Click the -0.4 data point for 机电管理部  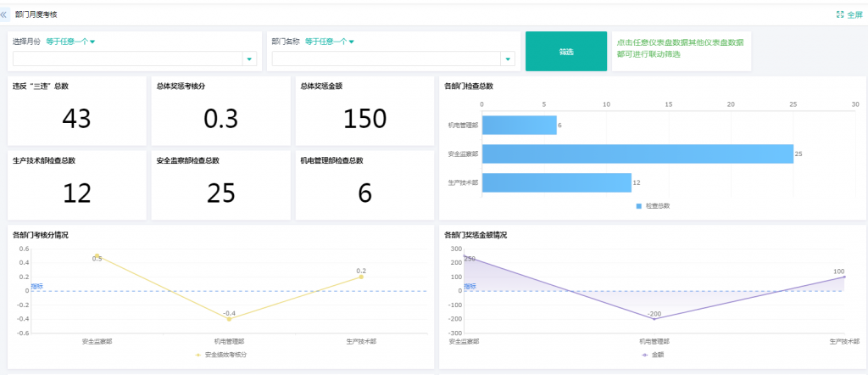229,319
